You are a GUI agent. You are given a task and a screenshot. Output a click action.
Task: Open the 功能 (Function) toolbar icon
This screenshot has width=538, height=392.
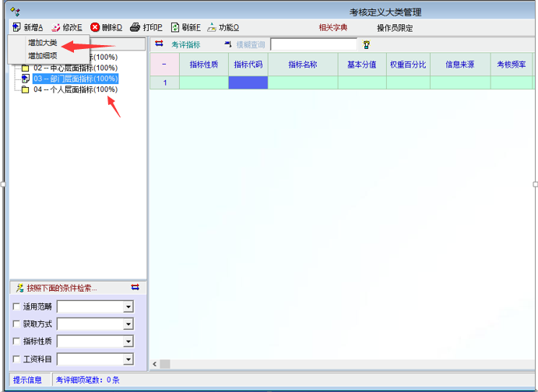pos(212,27)
